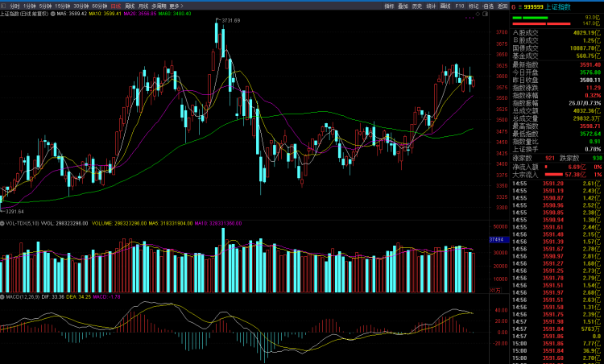Expand the 更多 period options

(176, 6)
